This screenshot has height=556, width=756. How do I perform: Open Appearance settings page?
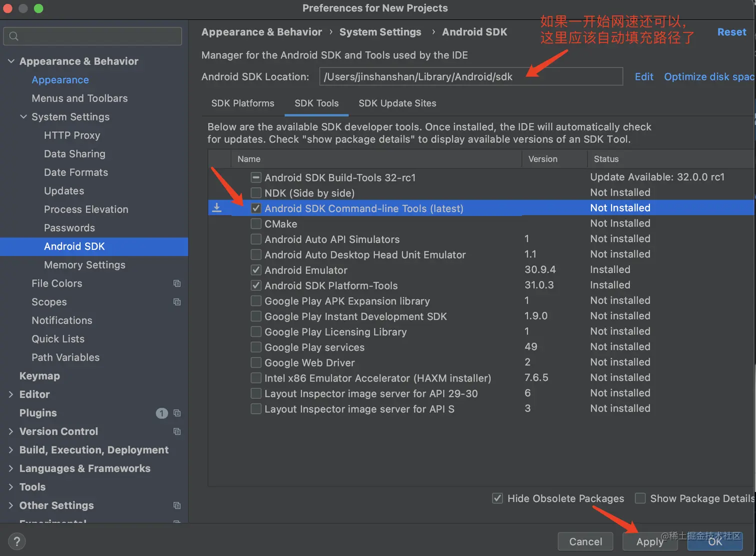tap(60, 80)
